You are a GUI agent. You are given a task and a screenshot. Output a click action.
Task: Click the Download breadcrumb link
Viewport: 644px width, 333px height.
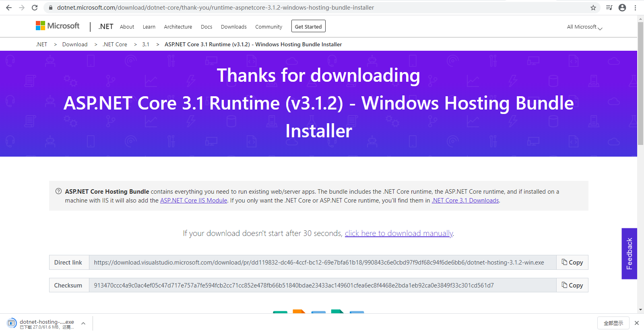75,44
